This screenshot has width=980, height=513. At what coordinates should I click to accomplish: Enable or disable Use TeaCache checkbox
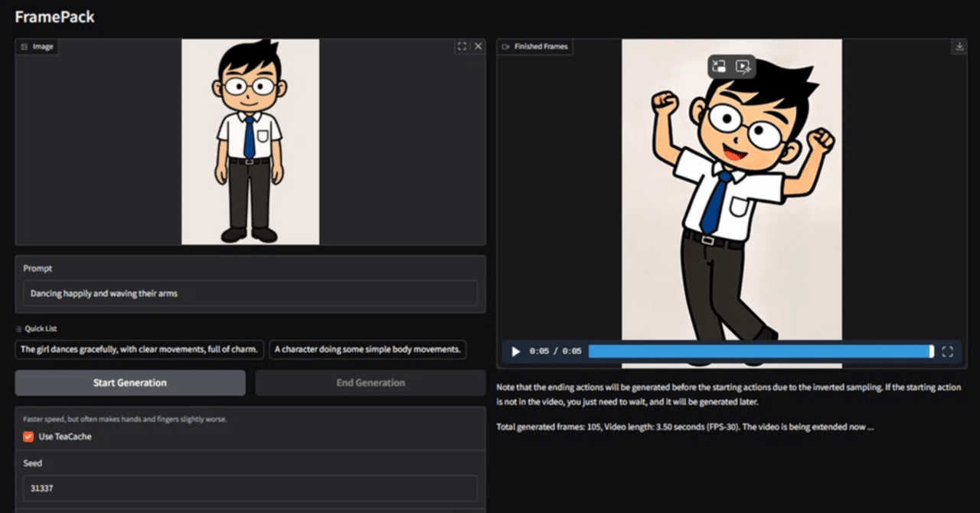click(x=28, y=436)
